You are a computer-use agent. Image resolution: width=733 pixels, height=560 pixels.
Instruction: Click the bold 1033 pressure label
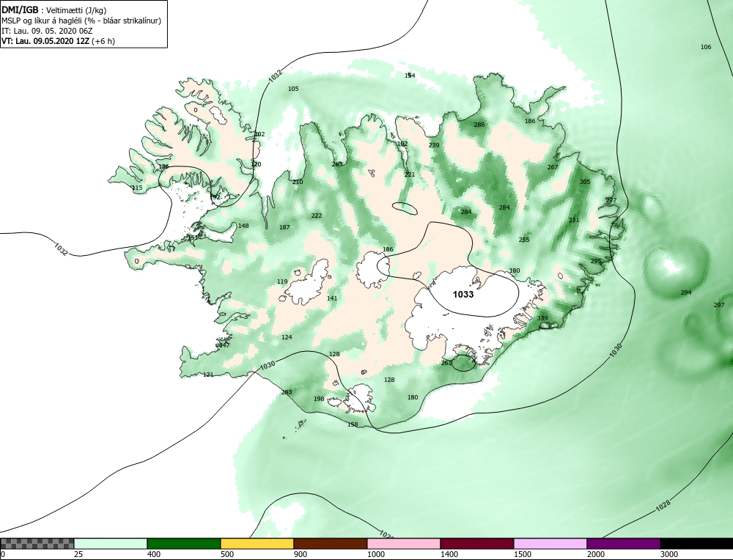click(x=463, y=295)
